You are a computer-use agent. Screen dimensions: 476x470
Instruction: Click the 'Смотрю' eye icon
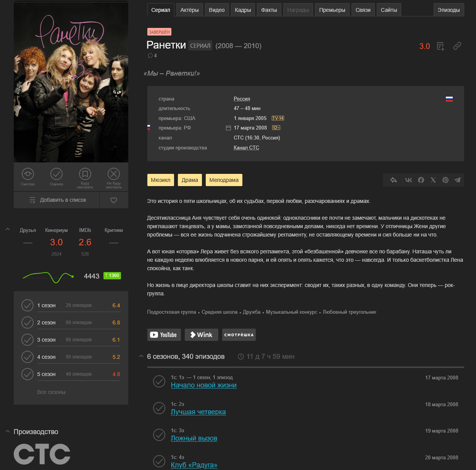[28, 174]
